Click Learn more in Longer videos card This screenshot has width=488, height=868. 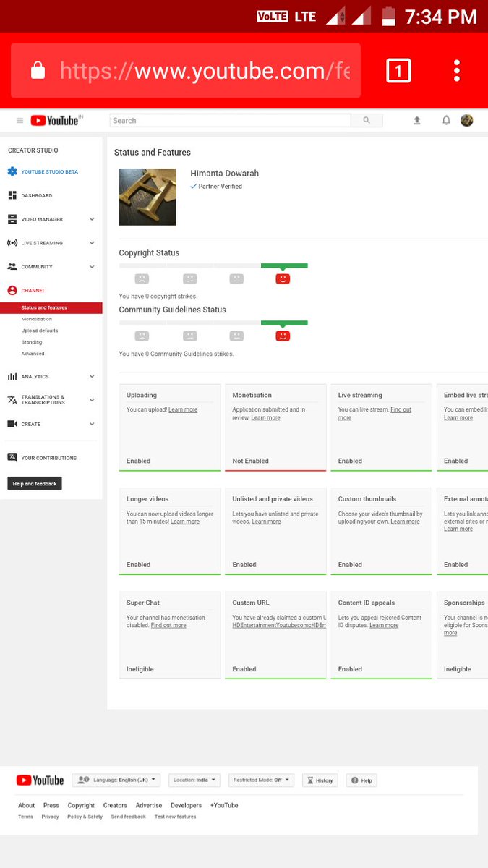185,522
